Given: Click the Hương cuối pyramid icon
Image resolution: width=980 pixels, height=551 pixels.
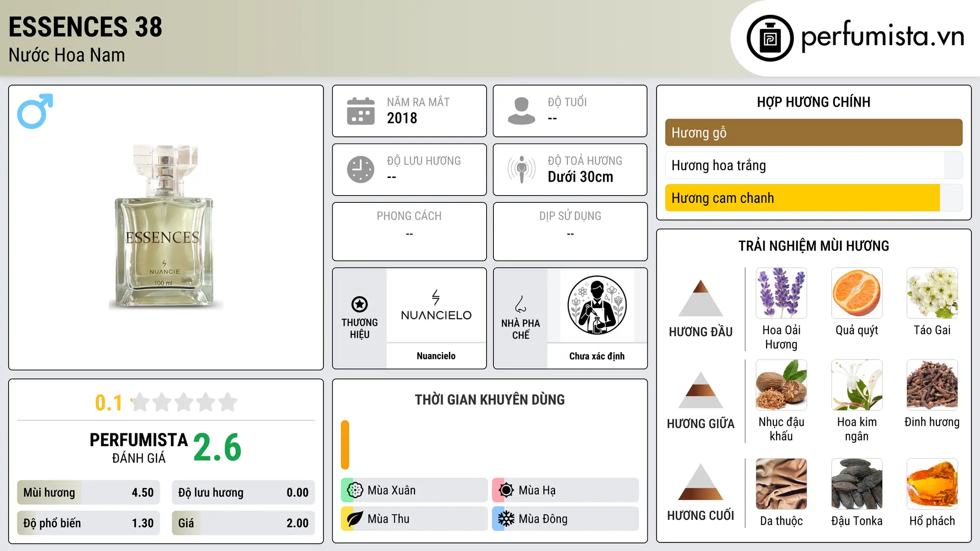Looking at the screenshot, I should (x=701, y=482).
